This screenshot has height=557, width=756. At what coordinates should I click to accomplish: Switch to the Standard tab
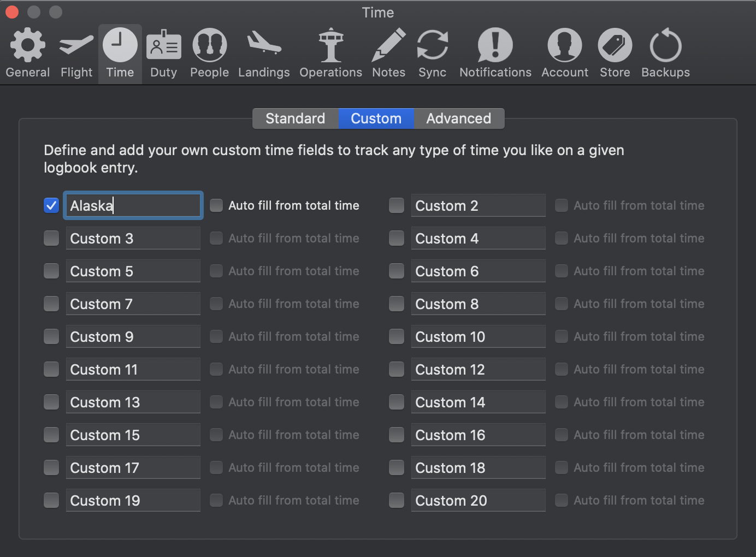pos(296,118)
